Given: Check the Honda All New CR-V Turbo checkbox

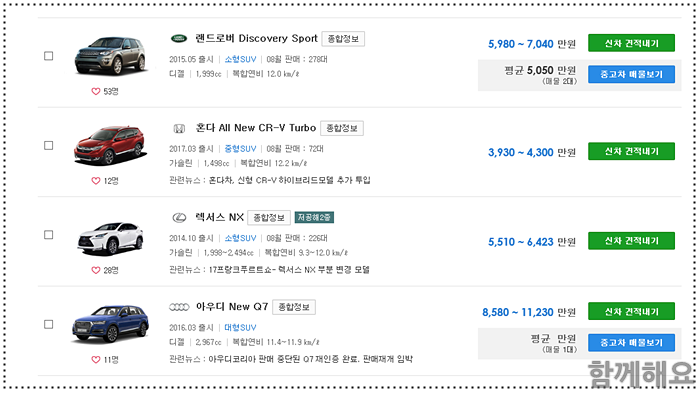Looking at the screenshot, I should point(49,146).
